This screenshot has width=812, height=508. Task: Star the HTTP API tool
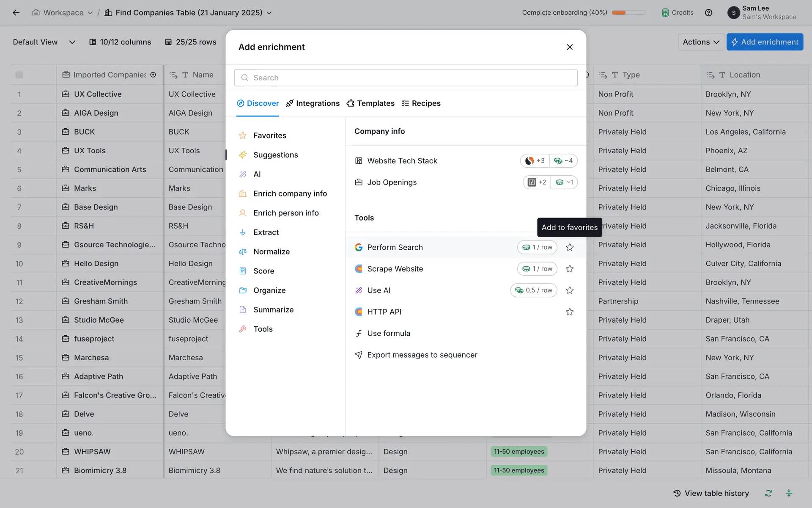(570, 312)
